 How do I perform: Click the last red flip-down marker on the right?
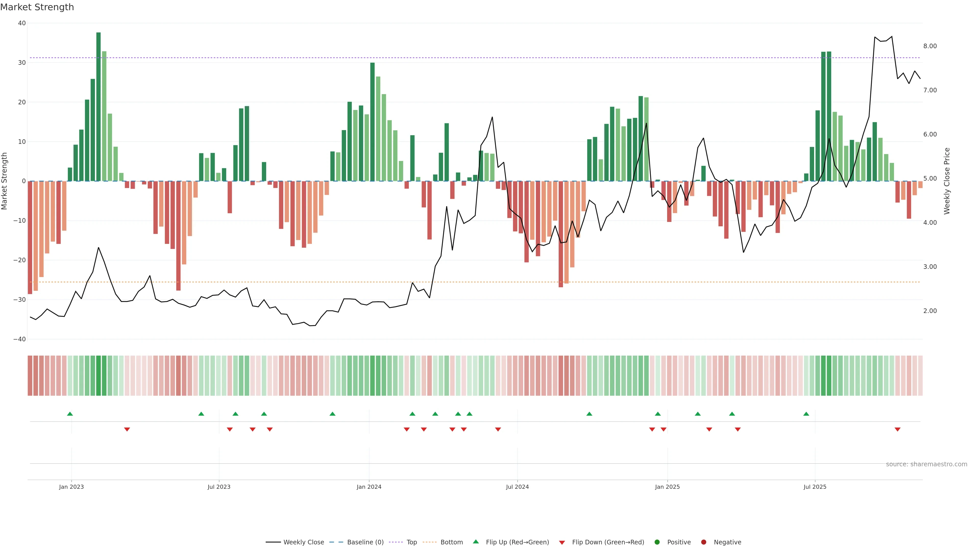click(898, 429)
